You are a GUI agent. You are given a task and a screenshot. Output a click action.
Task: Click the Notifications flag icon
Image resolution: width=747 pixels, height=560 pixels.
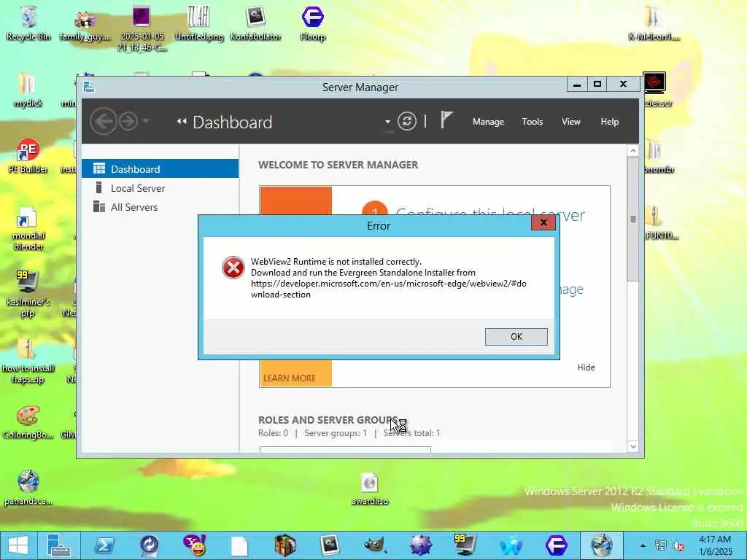(x=446, y=120)
